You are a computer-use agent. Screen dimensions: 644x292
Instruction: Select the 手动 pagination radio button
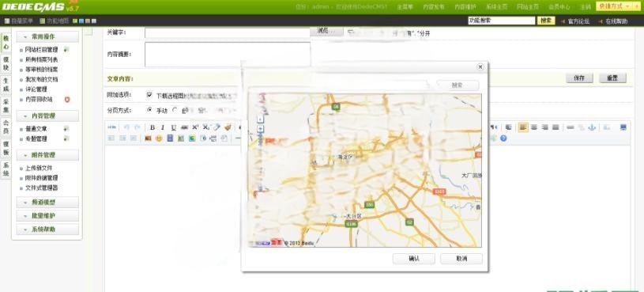click(x=149, y=110)
